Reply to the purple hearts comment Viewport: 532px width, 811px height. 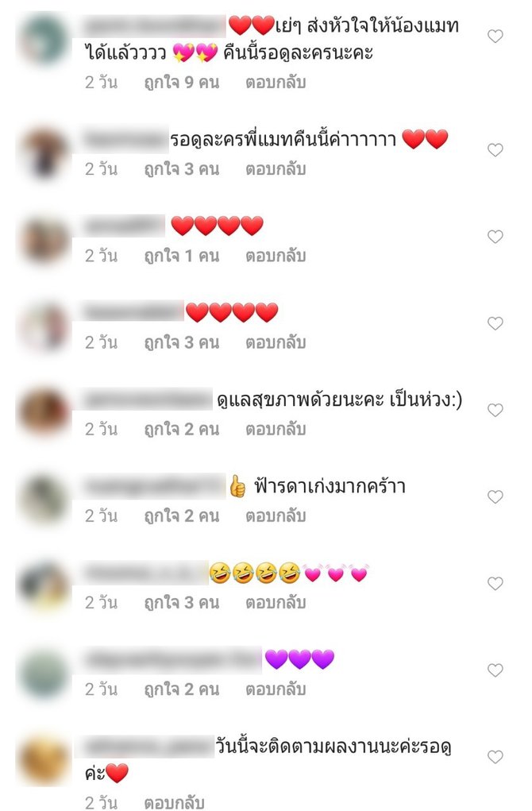coord(276,689)
